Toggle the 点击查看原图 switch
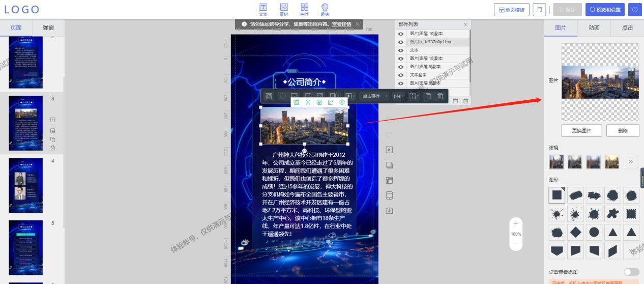 click(x=631, y=272)
